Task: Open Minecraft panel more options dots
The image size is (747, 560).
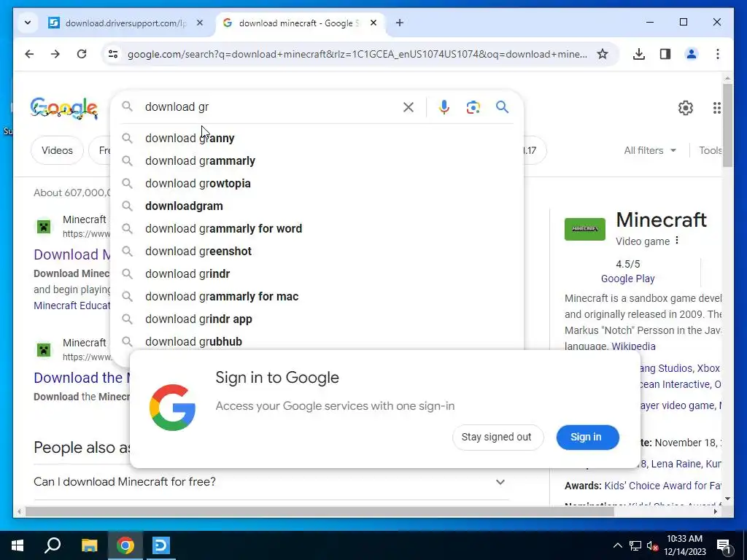Action: [x=677, y=241]
